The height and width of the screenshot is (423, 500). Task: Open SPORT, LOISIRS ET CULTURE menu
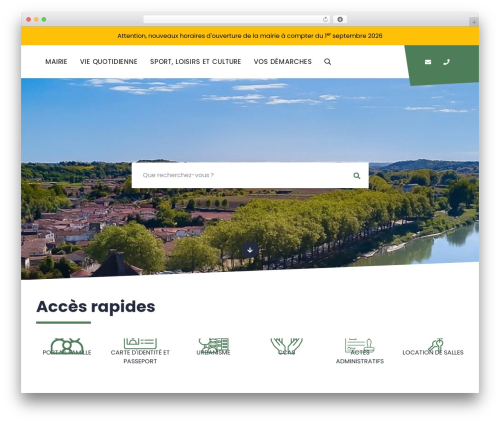click(x=195, y=62)
